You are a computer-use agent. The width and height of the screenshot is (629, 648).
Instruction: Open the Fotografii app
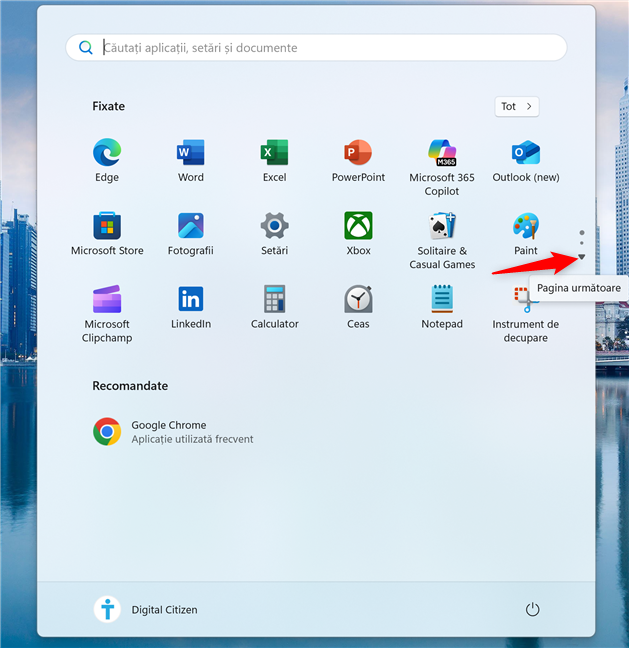(x=191, y=233)
